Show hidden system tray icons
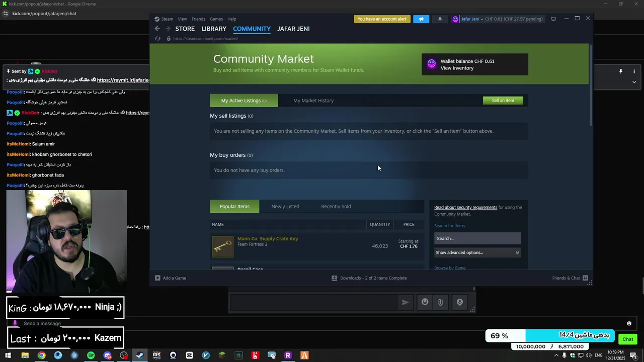This screenshot has height=362, width=644. click(556, 355)
